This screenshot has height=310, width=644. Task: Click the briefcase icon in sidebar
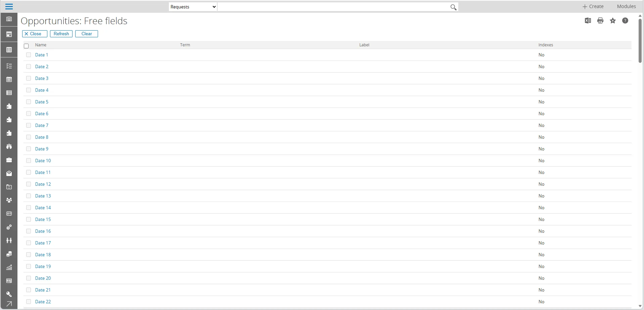(9, 160)
